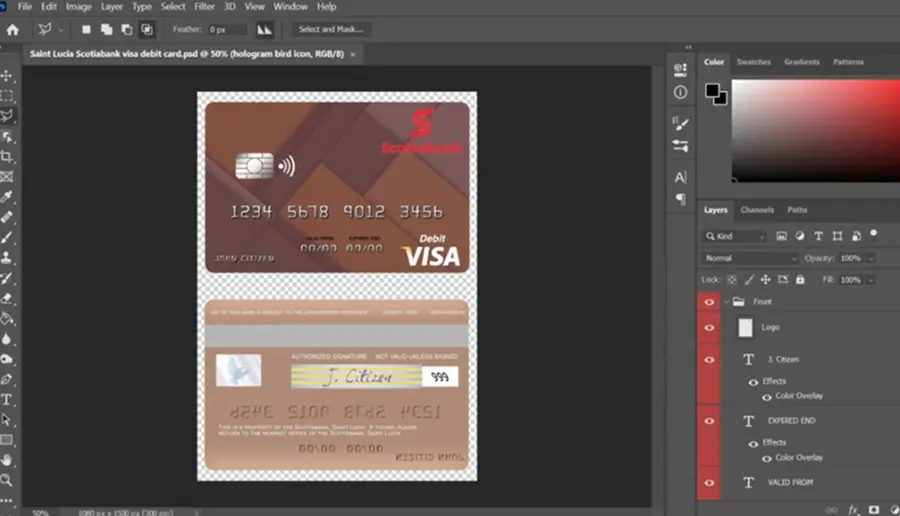Image resolution: width=900 pixels, height=516 pixels.
Task: Choose the Zoom tool magnifier
Action: tap(7, 480)
